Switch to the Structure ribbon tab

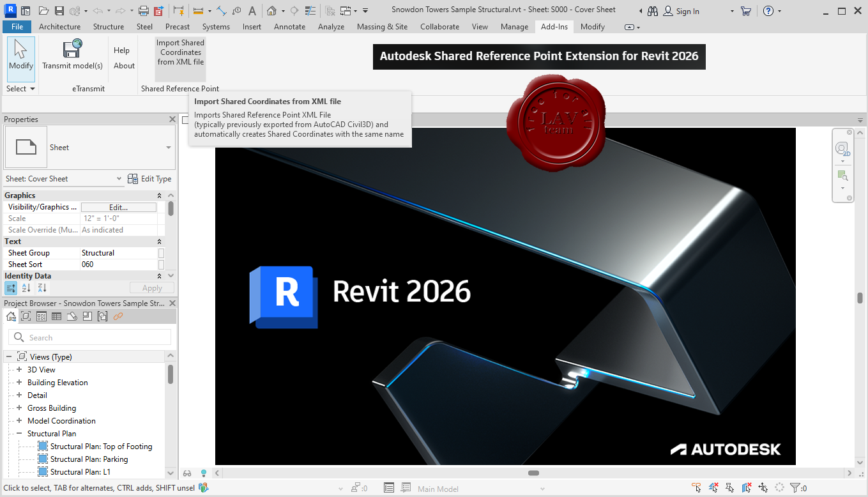109,27
